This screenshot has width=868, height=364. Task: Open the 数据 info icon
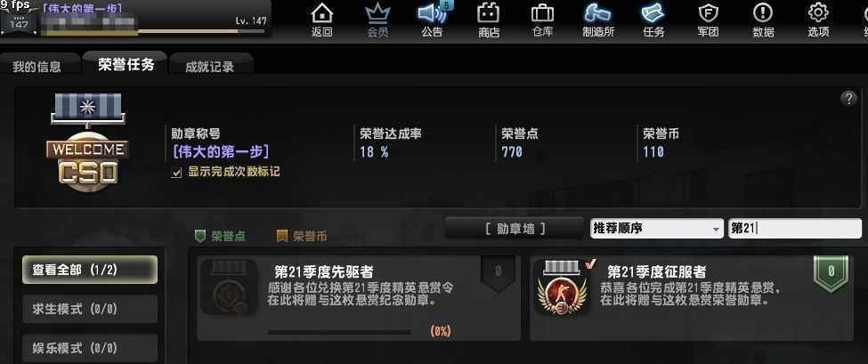(x=763, y=14)
